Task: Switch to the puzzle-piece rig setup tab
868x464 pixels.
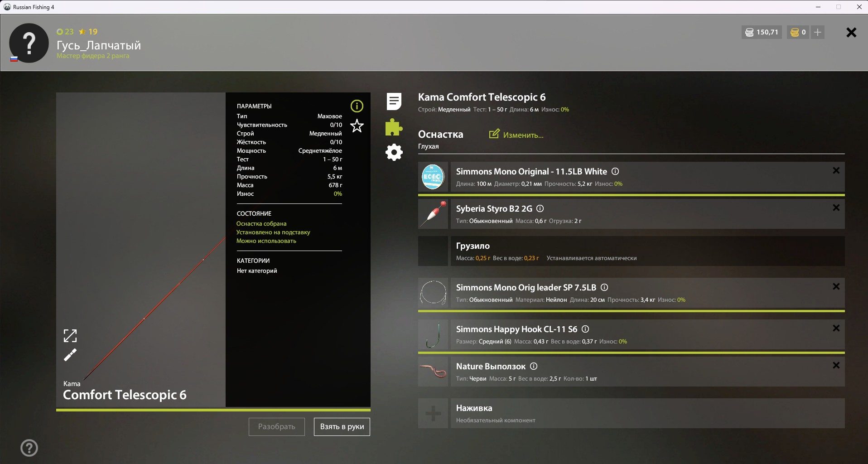Action: [394, 127]
